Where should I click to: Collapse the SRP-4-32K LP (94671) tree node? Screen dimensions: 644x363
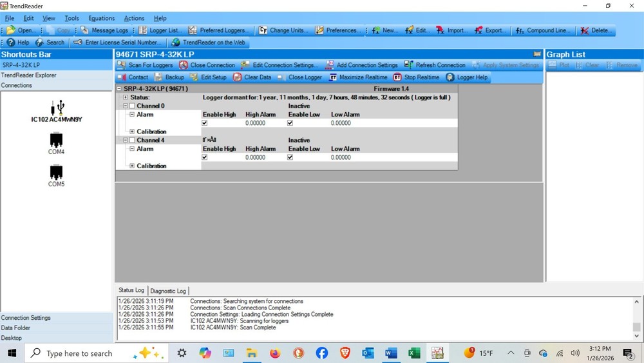(x=119, y=89)
